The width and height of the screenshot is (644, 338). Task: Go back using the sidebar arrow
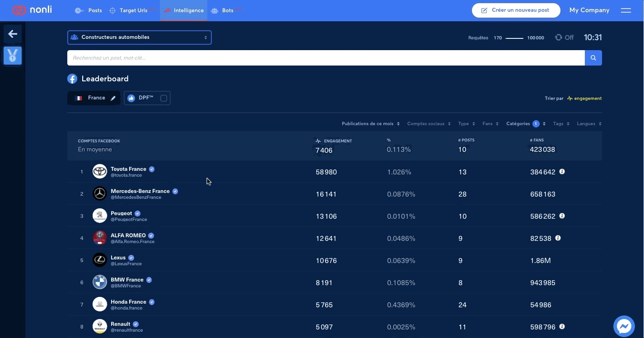coord(13,34)
